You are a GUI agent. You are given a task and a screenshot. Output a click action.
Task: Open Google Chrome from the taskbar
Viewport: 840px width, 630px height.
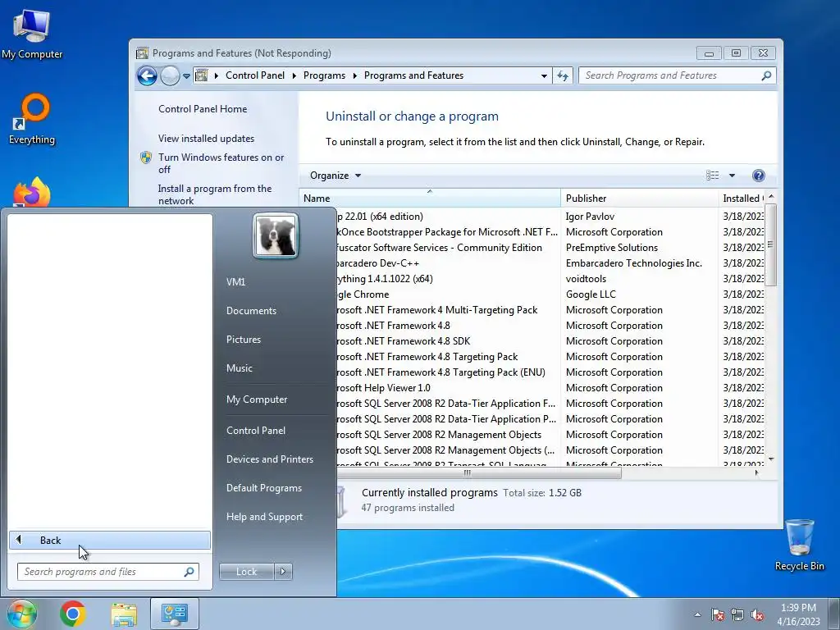tap(72, 614)
